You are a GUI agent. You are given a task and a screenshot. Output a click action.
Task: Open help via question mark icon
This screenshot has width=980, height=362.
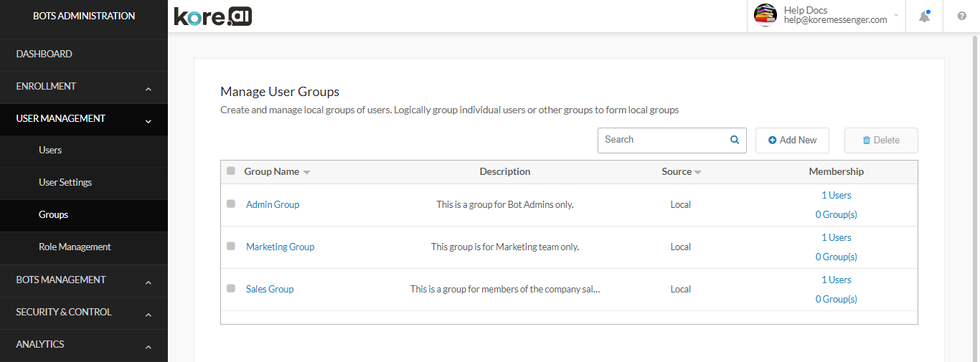(x=962, y=16)
